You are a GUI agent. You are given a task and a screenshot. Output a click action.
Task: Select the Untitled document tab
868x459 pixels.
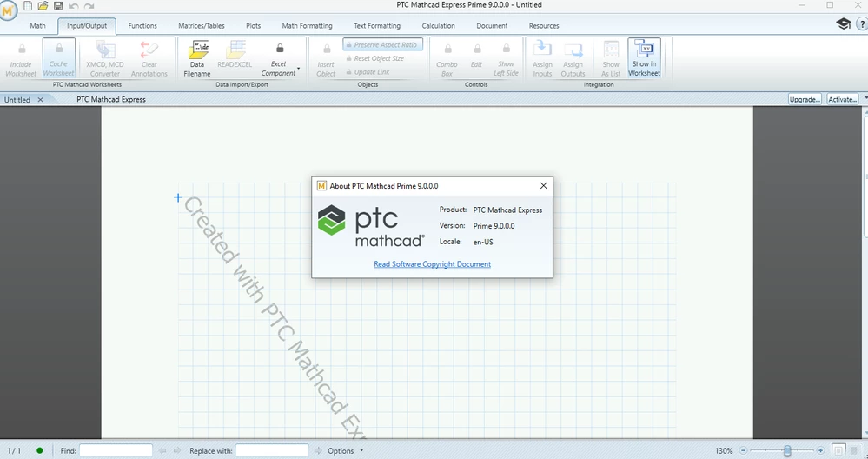(x=17, y=100)
